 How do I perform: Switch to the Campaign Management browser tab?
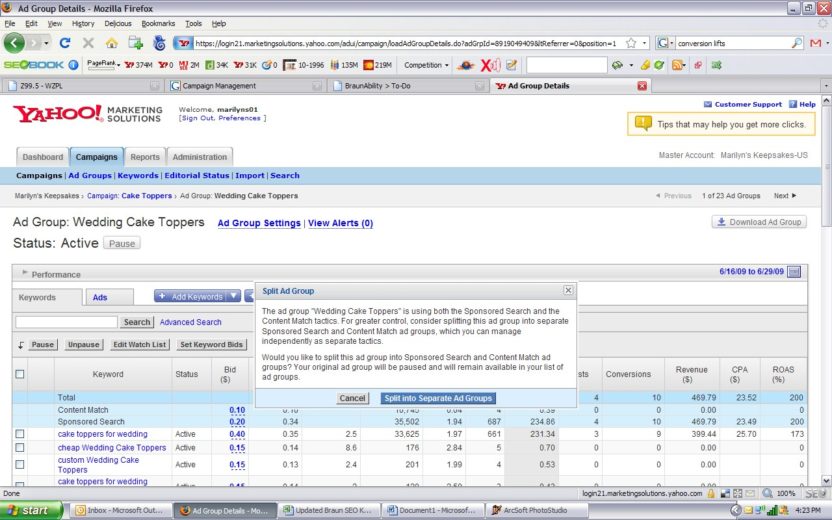246,85
